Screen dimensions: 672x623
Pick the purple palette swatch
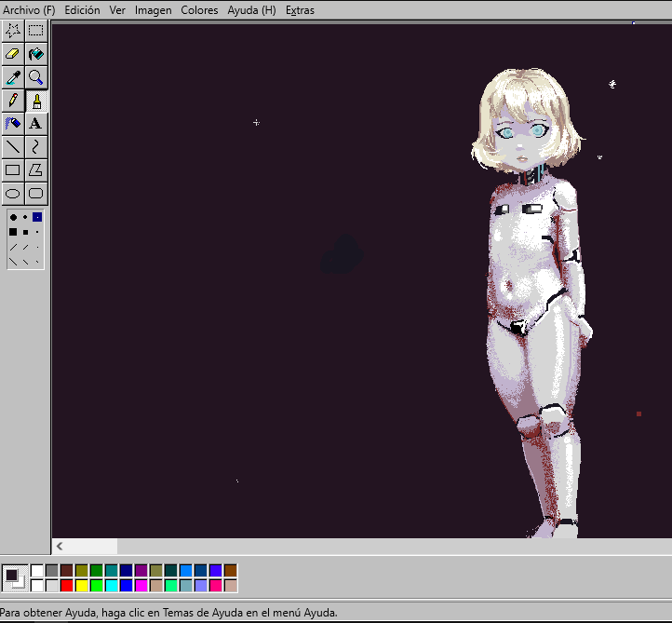[x=141, y=571]
